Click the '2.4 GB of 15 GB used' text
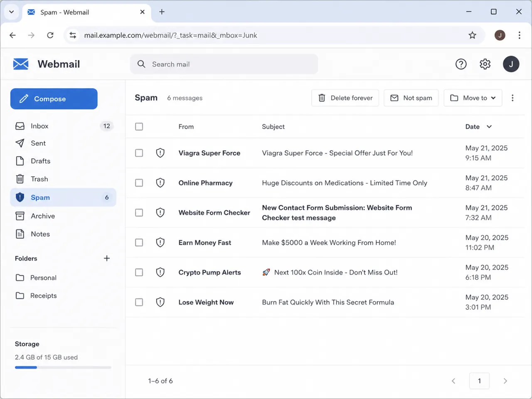This screenshot has height=399, width=532. [46, 357]
